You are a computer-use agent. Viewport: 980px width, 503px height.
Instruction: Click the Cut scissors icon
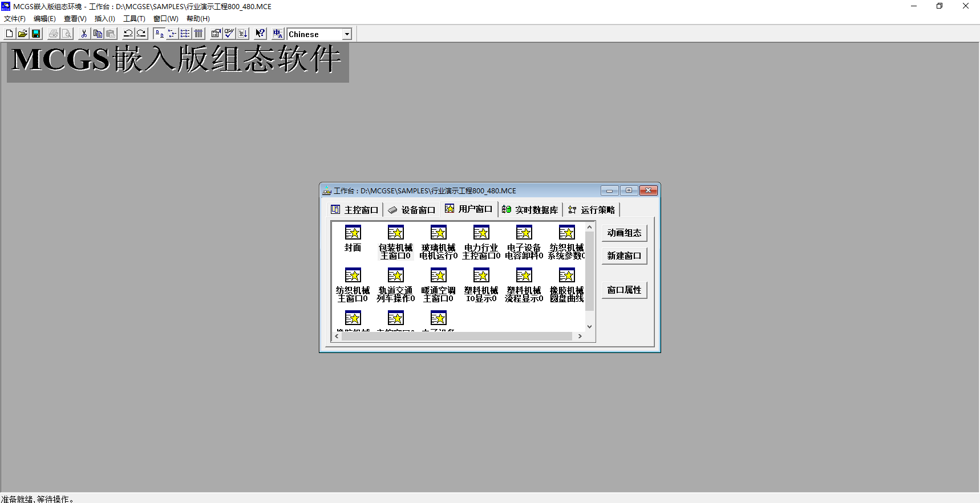[x=84, y=34]
